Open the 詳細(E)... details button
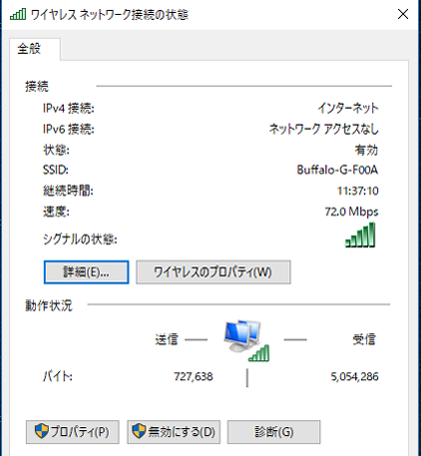This screenshot has width=421, height=456. [86, 272]
